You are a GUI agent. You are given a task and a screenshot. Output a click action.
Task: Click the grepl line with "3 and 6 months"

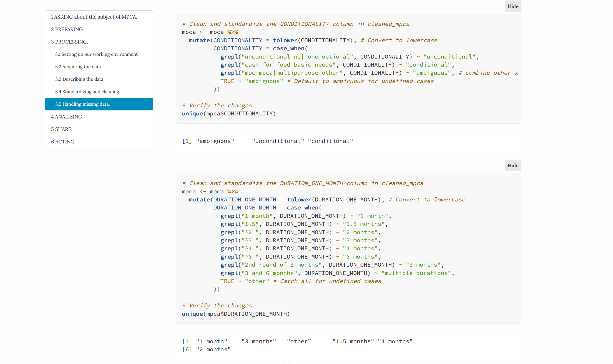(x=337, y=273)
